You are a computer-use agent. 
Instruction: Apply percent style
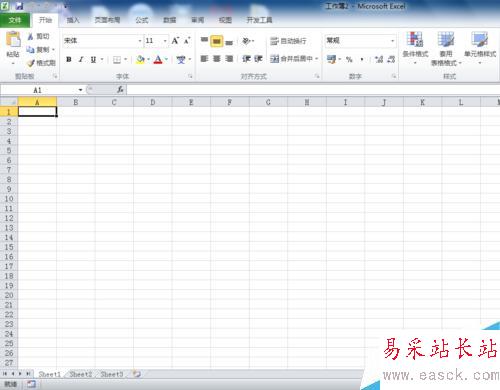(x=349, y=60)
